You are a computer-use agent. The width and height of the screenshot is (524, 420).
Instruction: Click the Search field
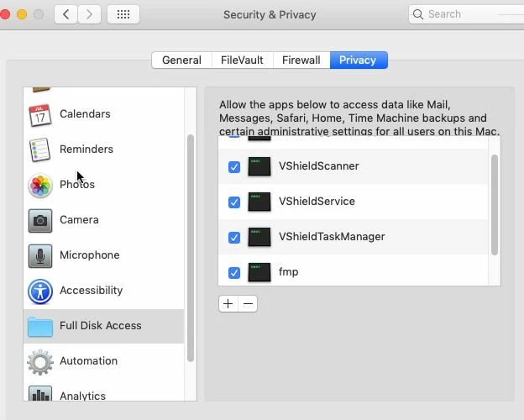point(466,14)
